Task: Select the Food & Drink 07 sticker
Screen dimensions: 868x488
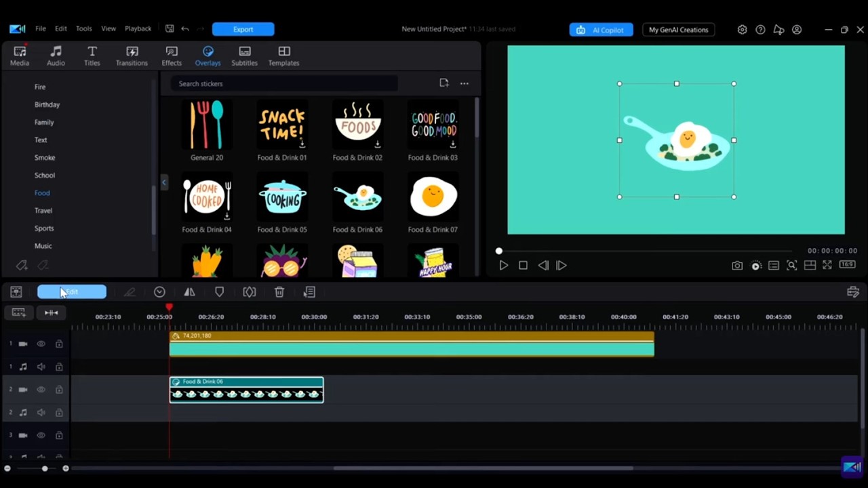Action: click(433, 203)
